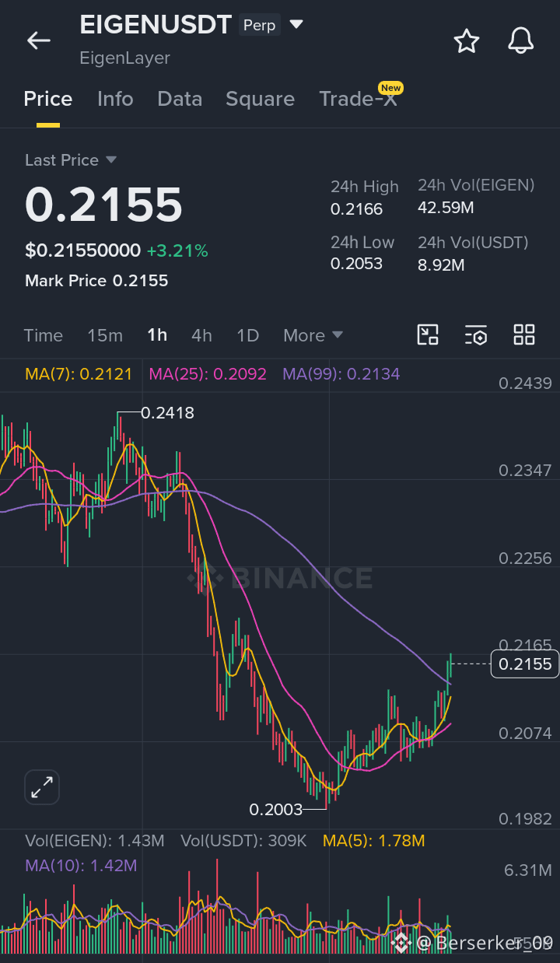This screenshot has width=560, height=963.
Task: Tap the volume MA(5): 1.78M label
Action: point(374,841)
